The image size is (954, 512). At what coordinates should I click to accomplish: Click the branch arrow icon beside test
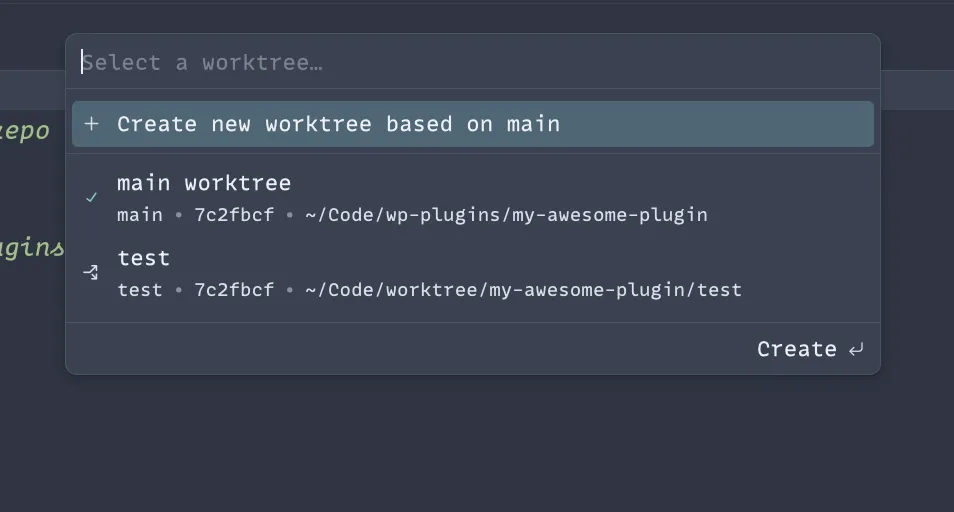click(x=91, y=272)
